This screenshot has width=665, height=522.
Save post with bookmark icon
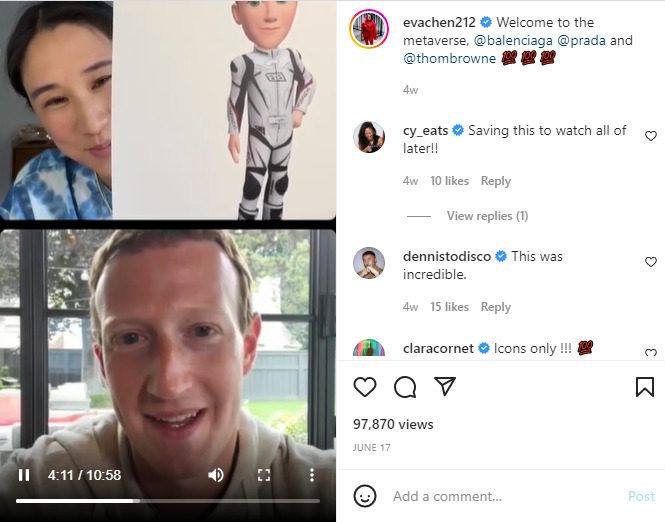pyautogui.click(x=645, y=387)
